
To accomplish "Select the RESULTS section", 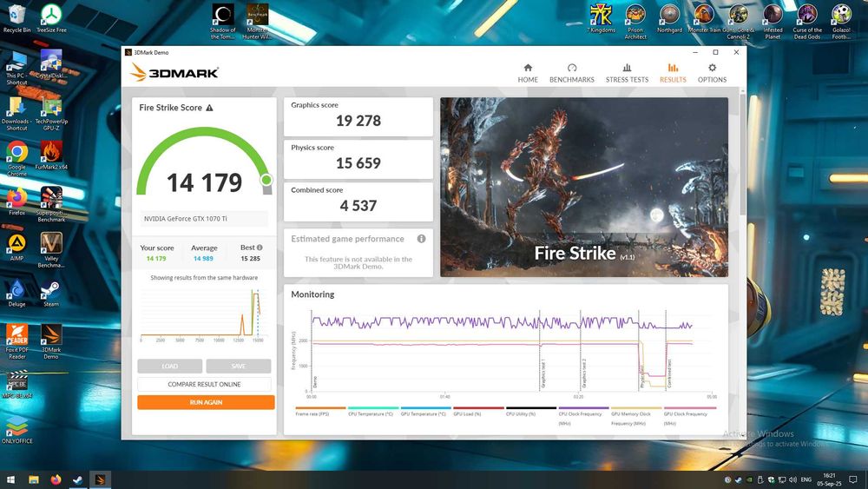I will (673, 73).
